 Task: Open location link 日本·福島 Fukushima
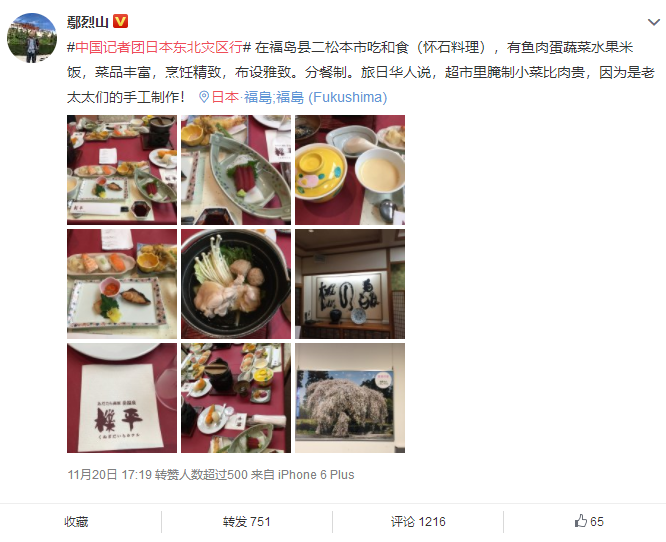299,97
